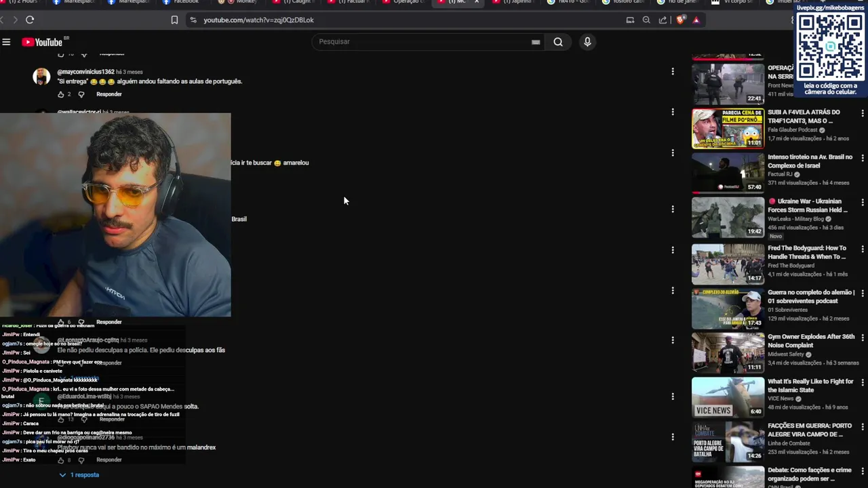Viewport: 868px width, 488px height.
Task: Open Brave Rewards triangle icon
Action: coord(696,20)
